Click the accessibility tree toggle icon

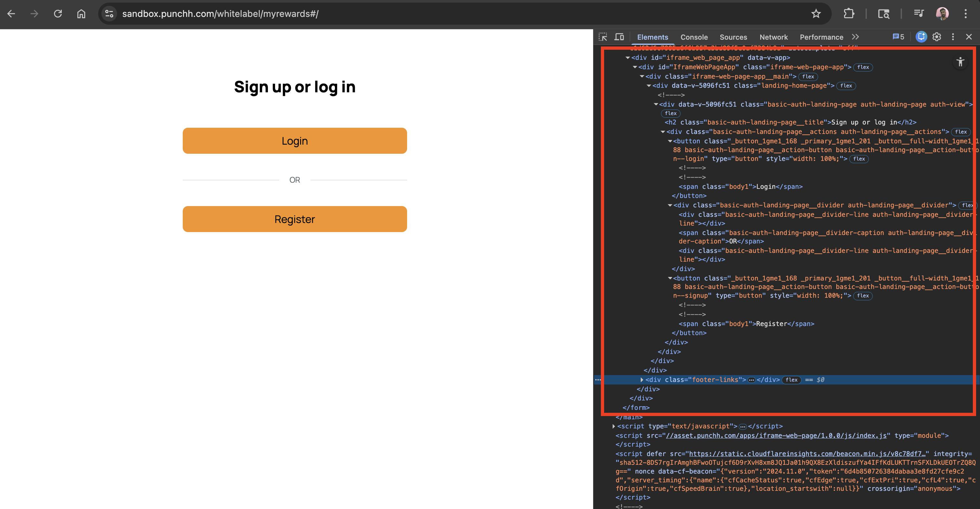click(x=960, y=62)
